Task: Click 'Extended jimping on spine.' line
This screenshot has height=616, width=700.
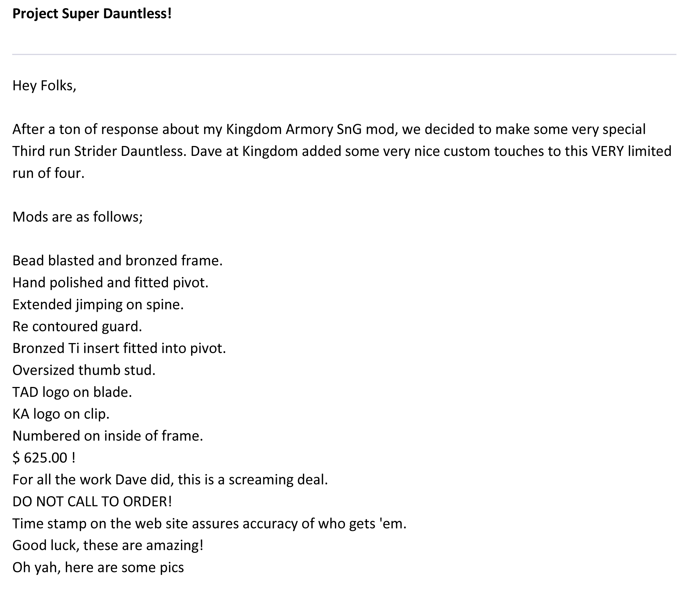Action: click(98, 305)
